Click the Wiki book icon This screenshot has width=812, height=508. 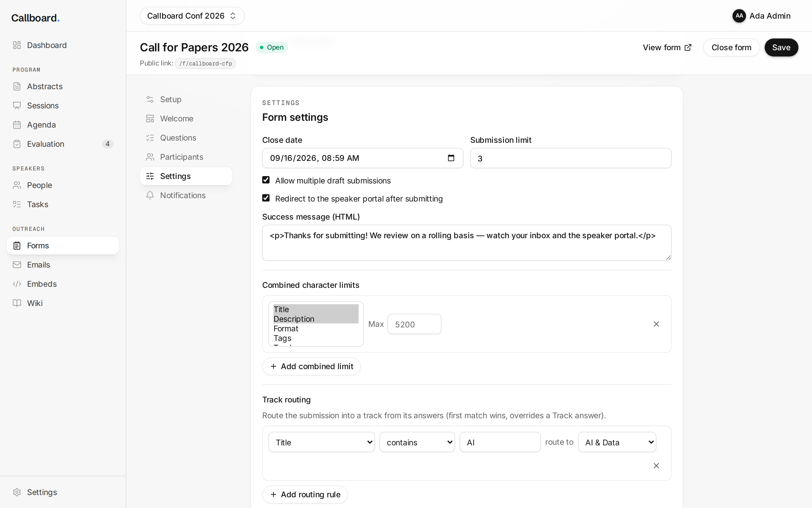click(17, 303)
